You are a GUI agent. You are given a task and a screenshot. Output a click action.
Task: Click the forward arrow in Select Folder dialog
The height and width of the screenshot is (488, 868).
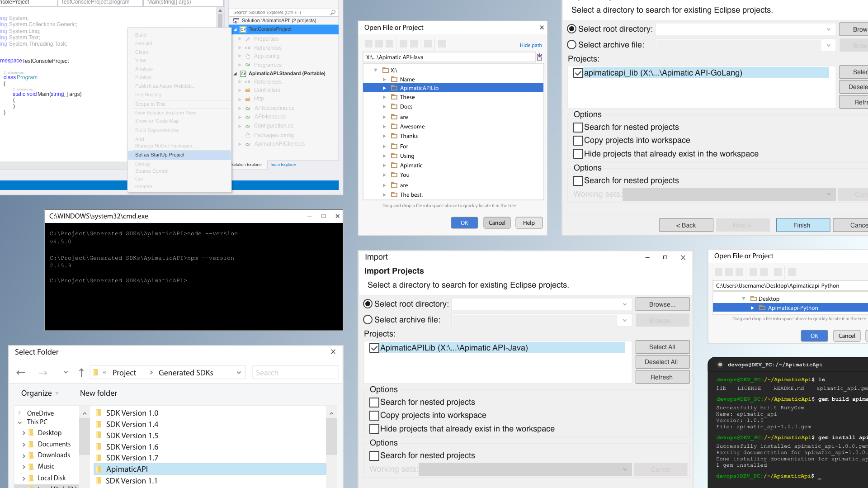(43, 373)
